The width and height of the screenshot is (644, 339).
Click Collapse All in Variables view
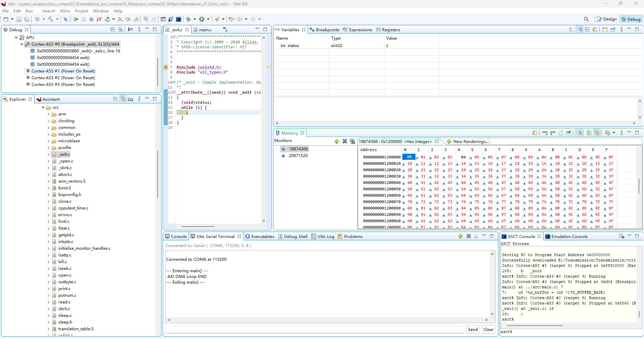(x=587, y=30)
